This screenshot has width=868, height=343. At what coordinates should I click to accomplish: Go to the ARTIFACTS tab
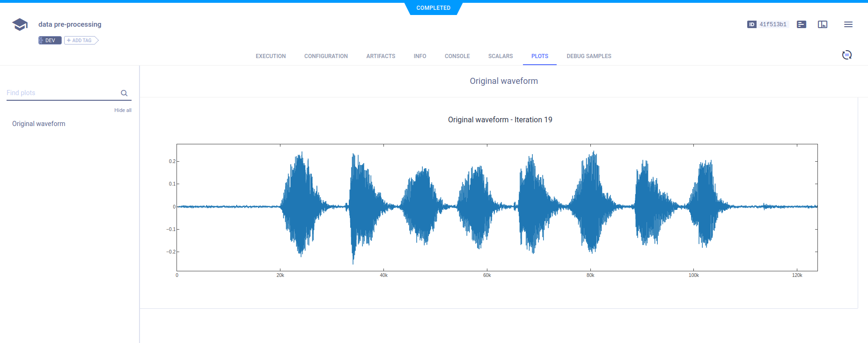click(381, 56)
